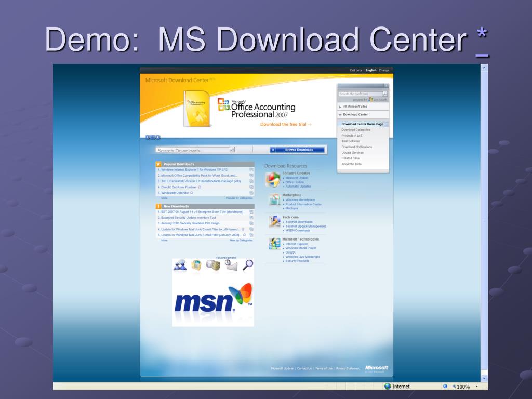Select Download Notifications in side menu

[357, 147]
